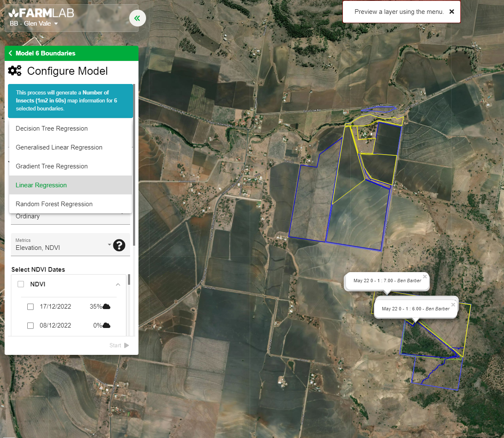The width and height of the screenshot is (504, 438).
Task: Select Generalised Linear Regression option
Action: coord(59,147)
